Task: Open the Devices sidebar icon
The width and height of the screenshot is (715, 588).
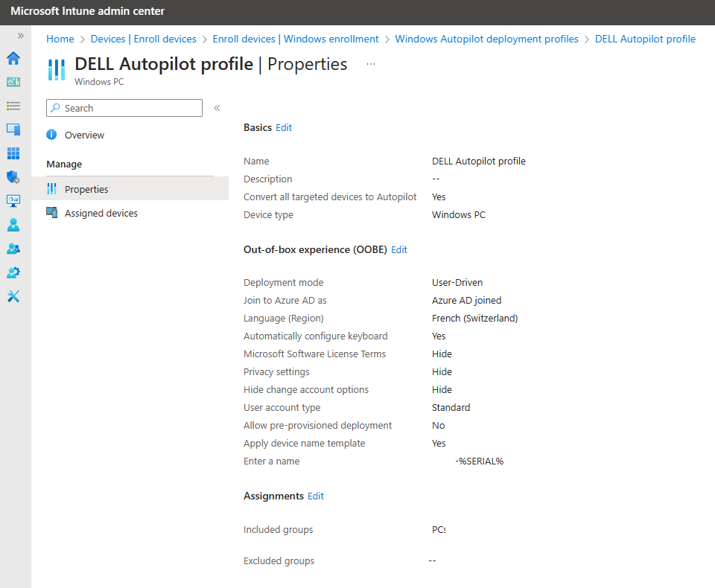Action: (13, 130)
